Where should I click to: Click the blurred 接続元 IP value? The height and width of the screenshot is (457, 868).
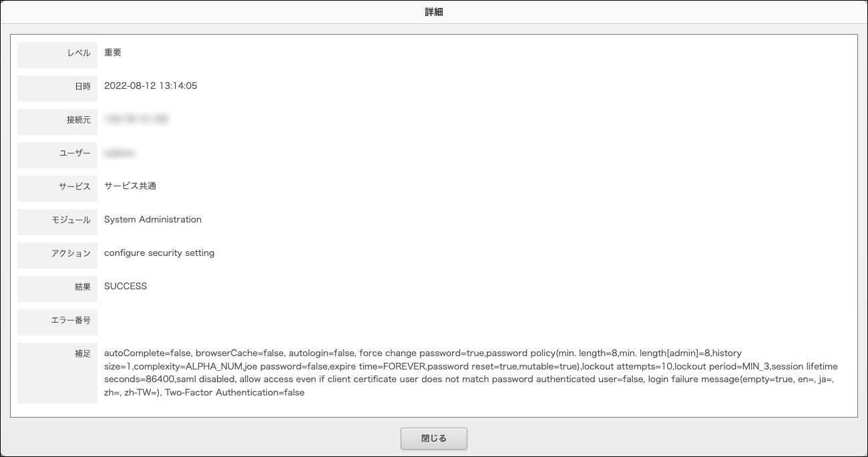136,120
